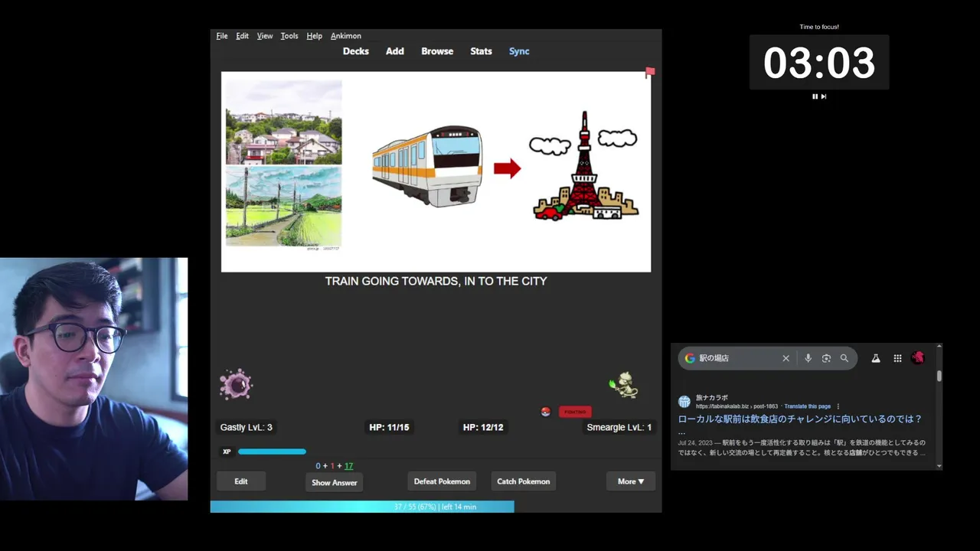Open the Ankimon menu
The image size is (980, 551).
coord(346,36)
